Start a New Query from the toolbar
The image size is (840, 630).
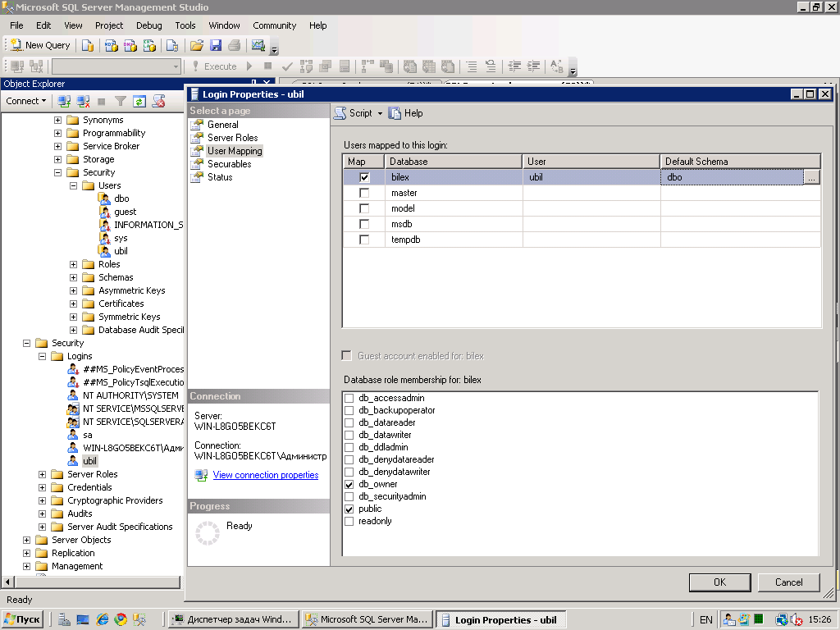pyautogui.click(x=40, y=46)
